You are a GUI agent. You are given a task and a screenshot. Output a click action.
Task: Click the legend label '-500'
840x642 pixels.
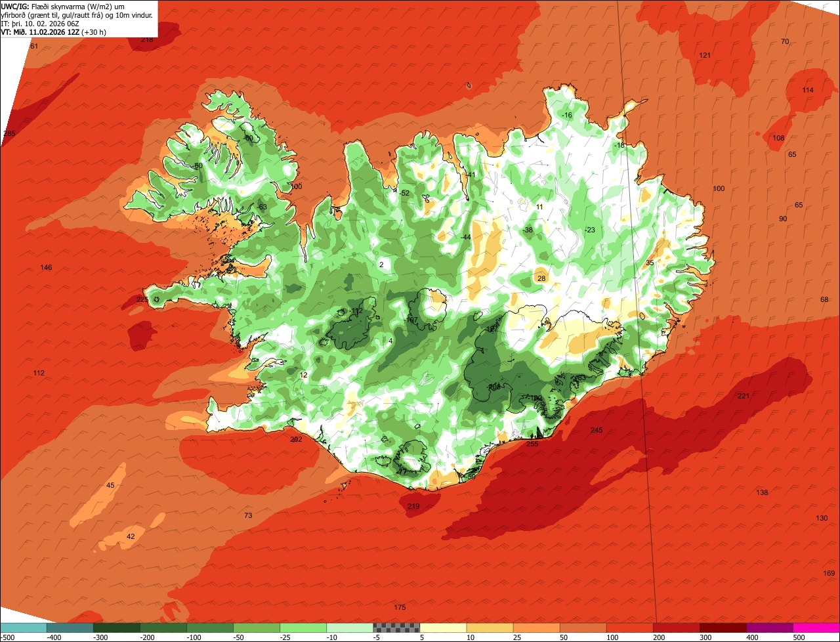(7, 637)
